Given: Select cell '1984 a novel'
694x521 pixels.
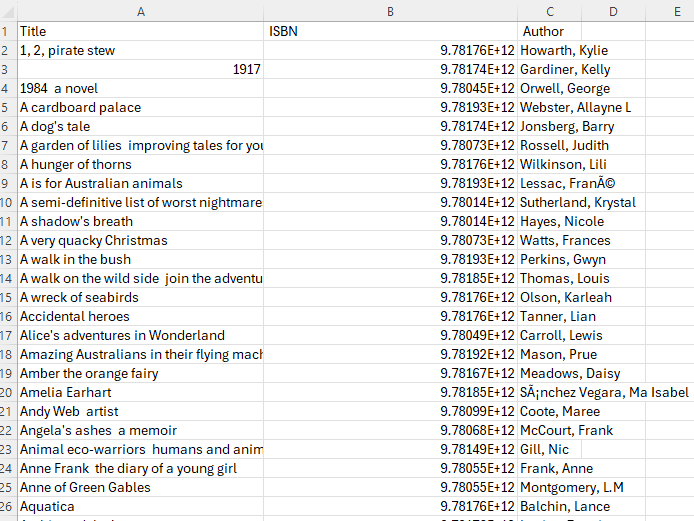Looking at the screenshot, I should point(141,89).
